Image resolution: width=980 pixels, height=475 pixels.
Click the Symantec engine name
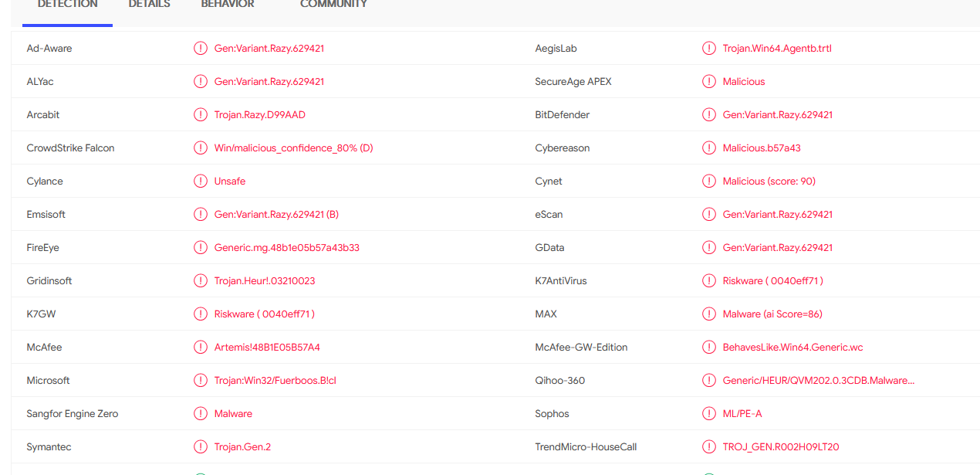click(49, 446)
